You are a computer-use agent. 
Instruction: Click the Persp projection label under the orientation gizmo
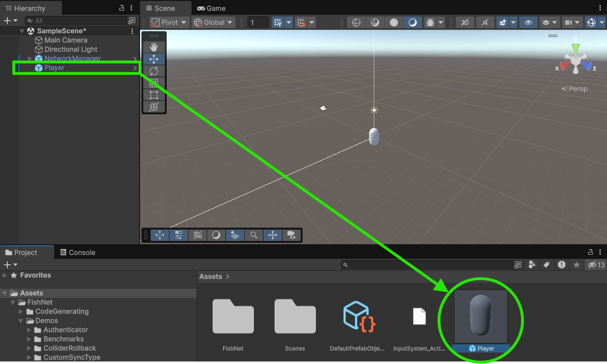[x=574, y=89]
